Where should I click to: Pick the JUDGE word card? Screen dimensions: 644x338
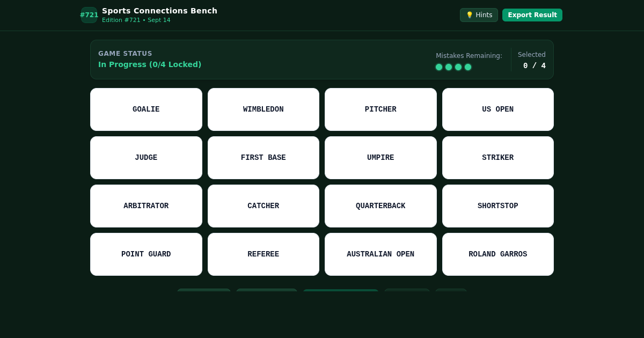[146, 158]
